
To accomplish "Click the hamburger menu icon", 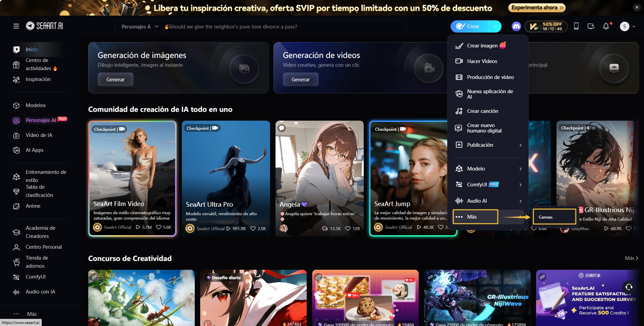I will (x=16, y=26).
